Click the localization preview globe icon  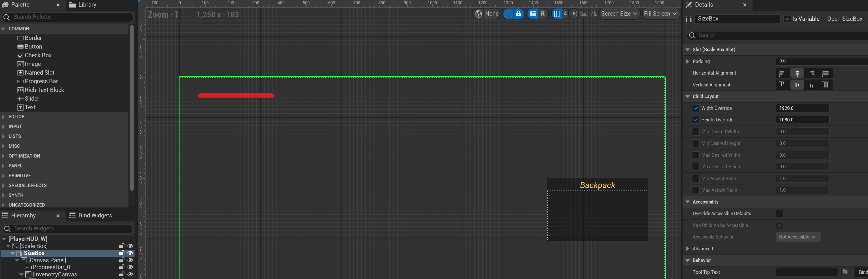point(479,14)
